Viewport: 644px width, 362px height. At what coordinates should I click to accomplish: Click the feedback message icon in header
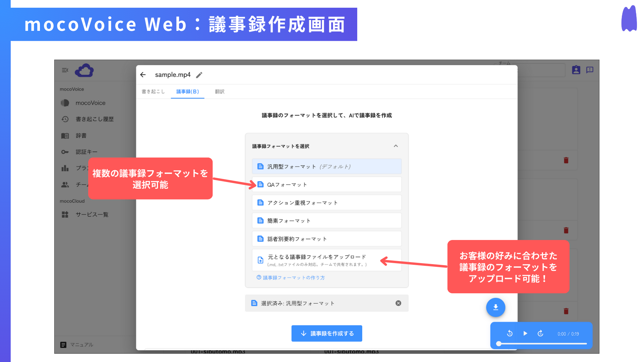590,70
